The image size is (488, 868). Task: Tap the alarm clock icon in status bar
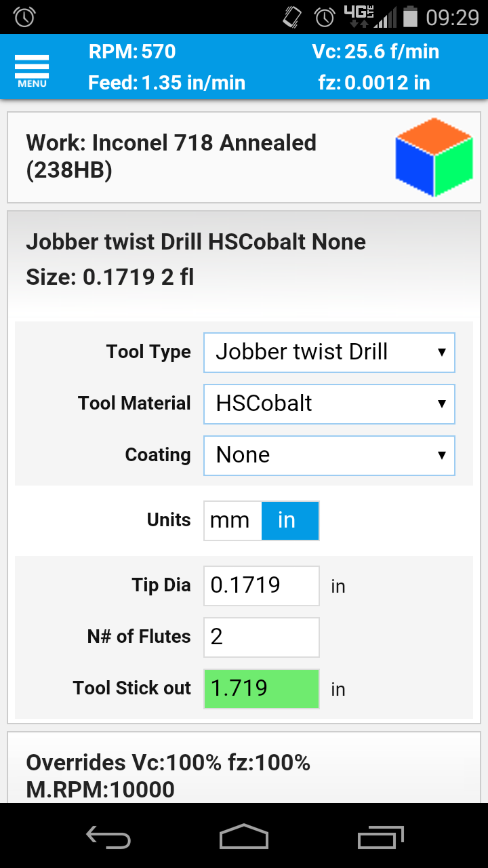pos(24,17)
